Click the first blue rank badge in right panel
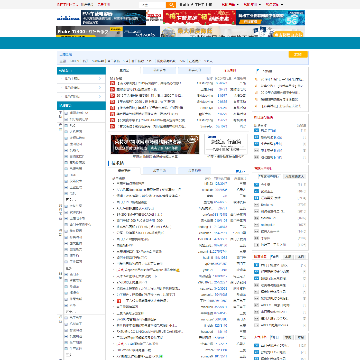Viewport: 360px width, 360px height. tap(256, 131)
